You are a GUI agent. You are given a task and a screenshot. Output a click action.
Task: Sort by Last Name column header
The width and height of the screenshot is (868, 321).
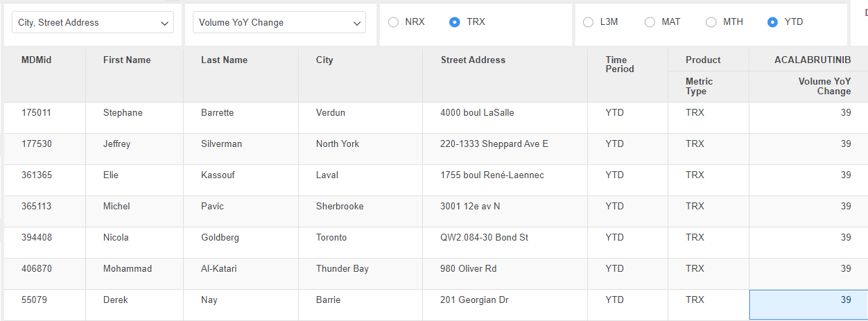(x=224, y=60)
